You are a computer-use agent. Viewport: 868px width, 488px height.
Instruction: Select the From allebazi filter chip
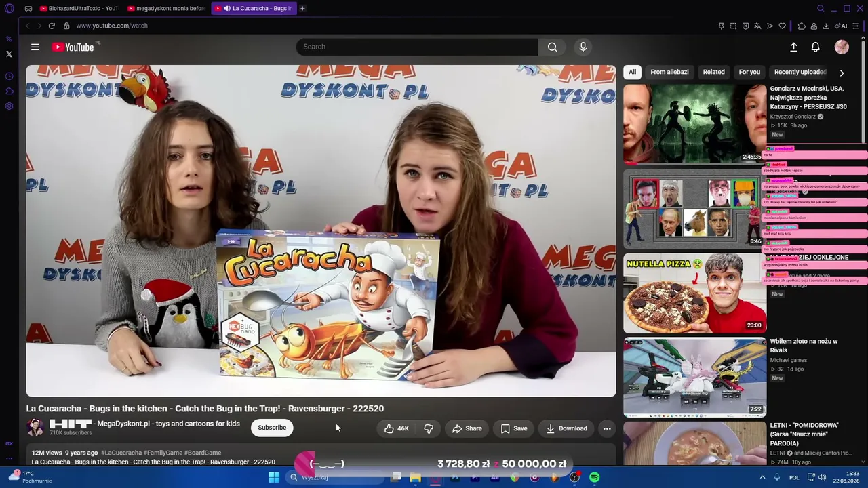tap(669, 72)
